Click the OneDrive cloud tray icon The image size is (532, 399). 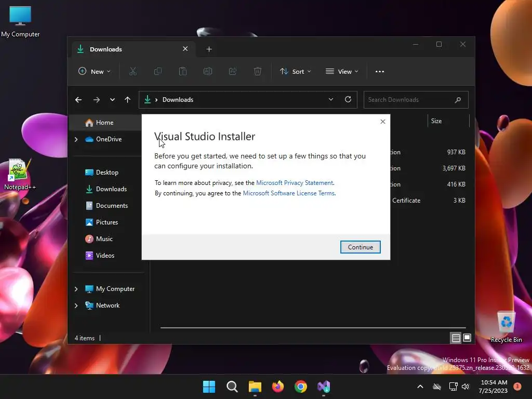click(437, 387)
